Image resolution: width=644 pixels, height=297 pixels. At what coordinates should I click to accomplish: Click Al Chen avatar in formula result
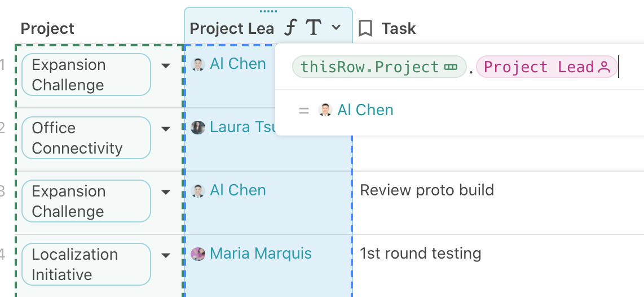pyautogui.click(x=325, y=110)
